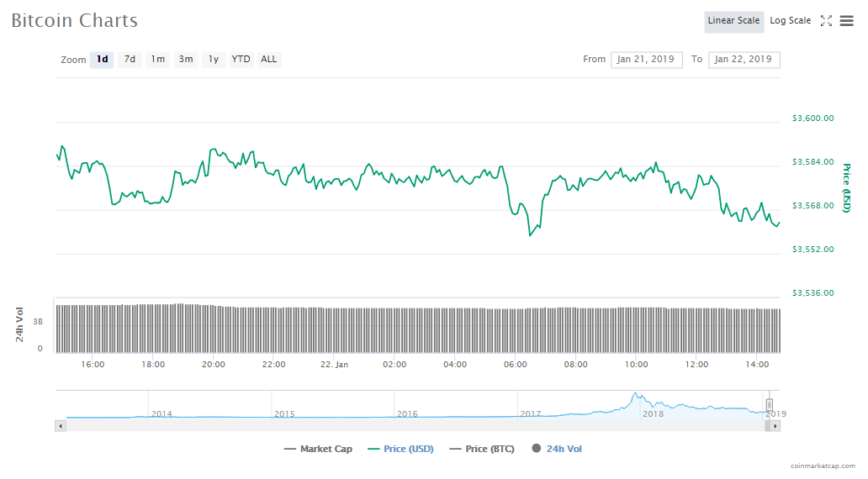Viewport: 868px width, 479px height.
Task: Select the 1d zoom range
Action: tap(102, 60)
